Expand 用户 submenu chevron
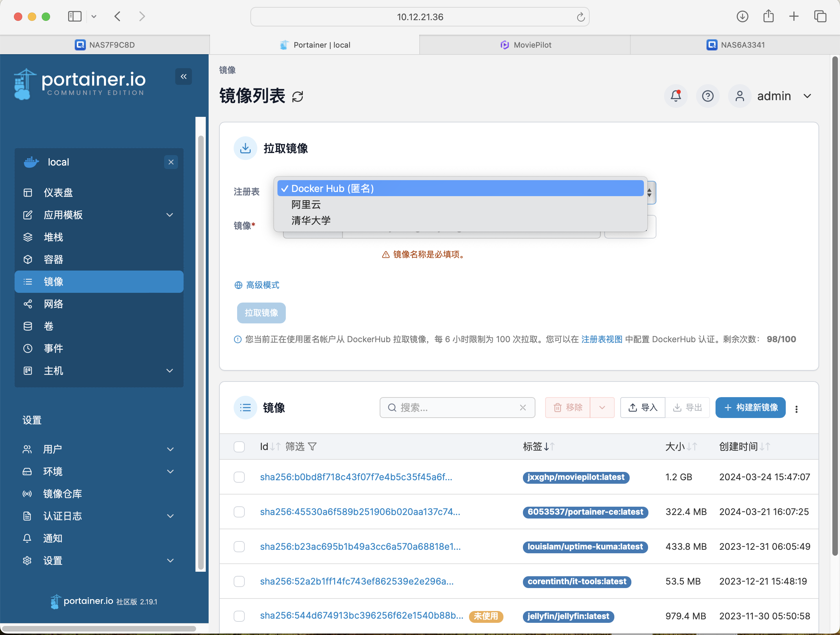 coord(170,449)
